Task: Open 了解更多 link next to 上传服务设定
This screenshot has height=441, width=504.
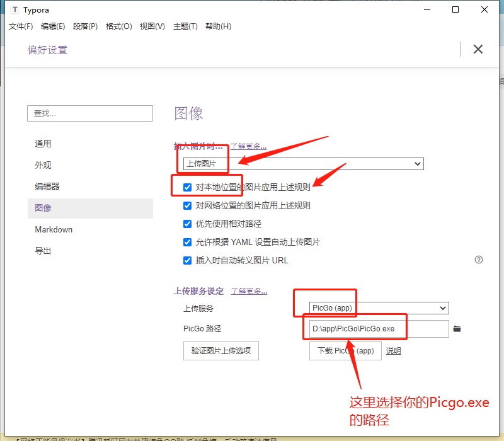Action: tap(249, 291)
